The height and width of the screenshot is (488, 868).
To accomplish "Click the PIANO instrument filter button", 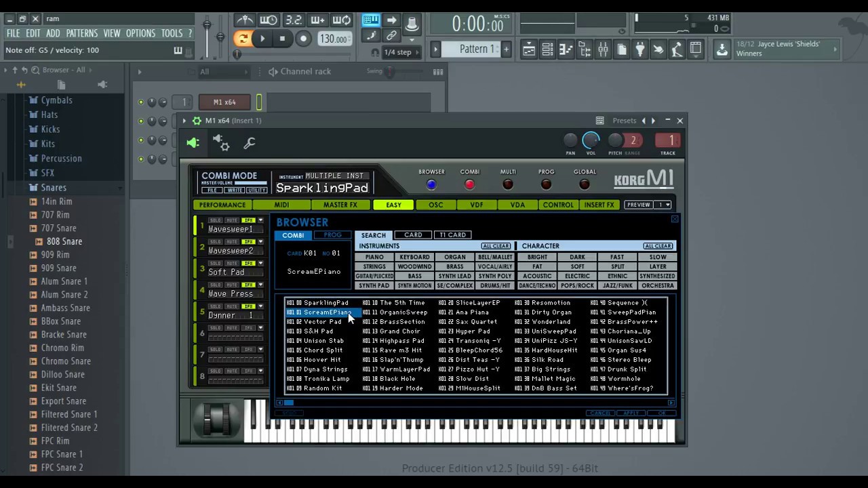I will (x=374, y=258).
